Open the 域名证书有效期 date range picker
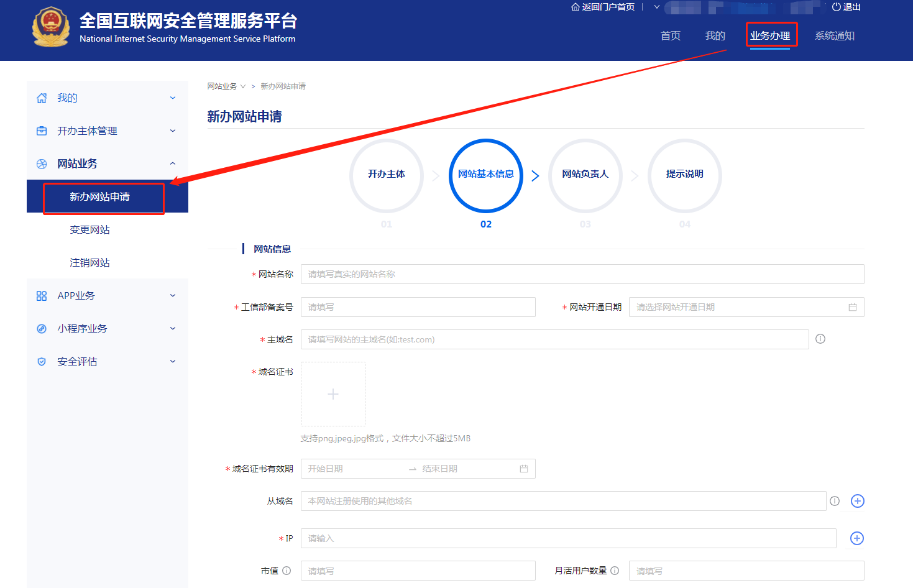 pos(418,469)
